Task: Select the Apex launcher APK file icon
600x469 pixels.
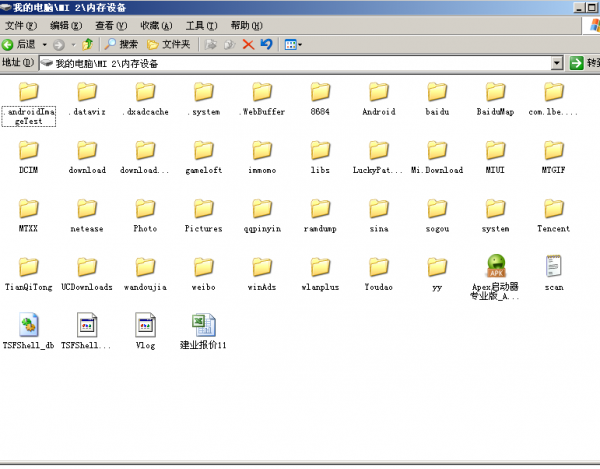Action: [496, 267]
